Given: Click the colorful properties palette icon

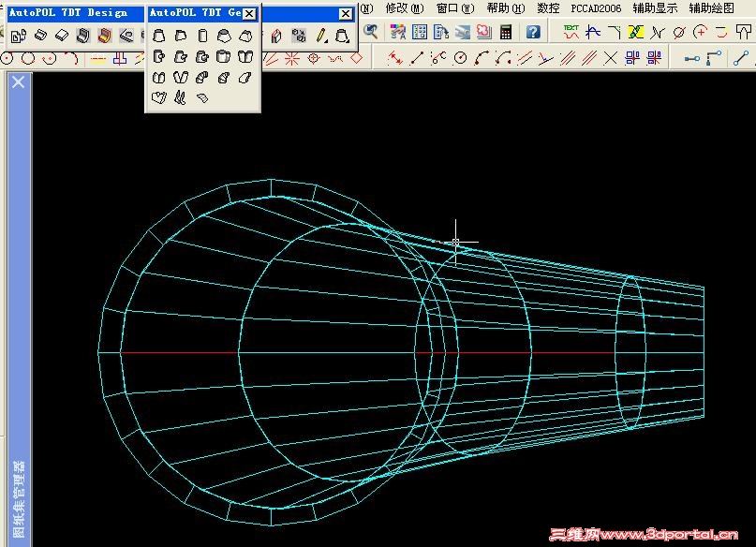Looking at the screenshot, I should pos(398,32).
